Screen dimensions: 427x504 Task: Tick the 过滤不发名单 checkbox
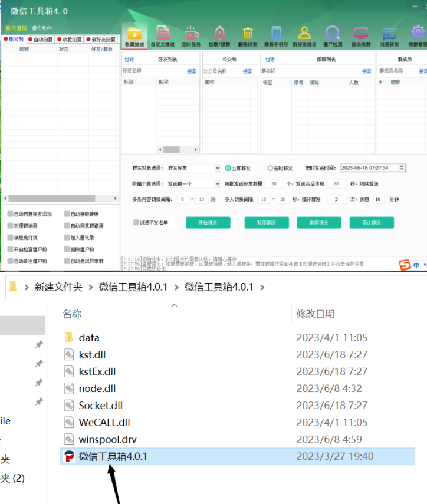click(136, 223)
